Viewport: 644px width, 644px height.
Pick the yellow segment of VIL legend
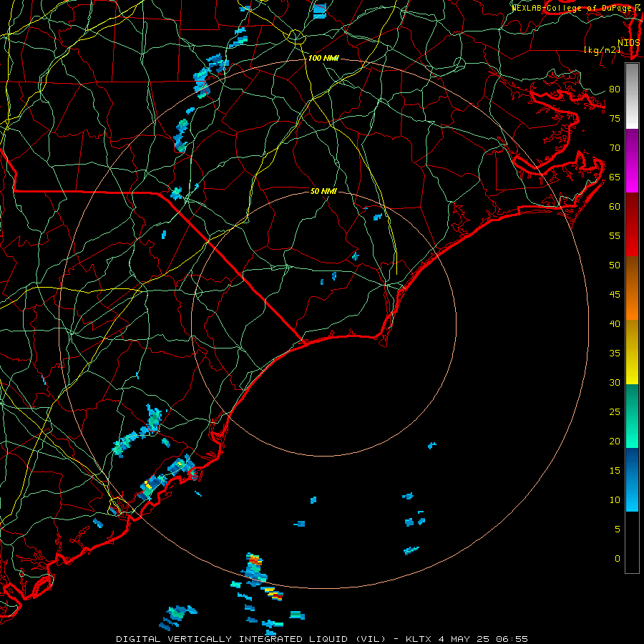coord(632,352)
